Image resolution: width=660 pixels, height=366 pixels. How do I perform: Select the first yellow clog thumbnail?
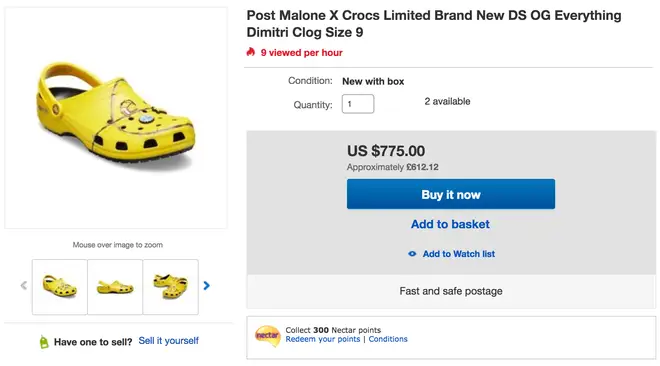60,287
